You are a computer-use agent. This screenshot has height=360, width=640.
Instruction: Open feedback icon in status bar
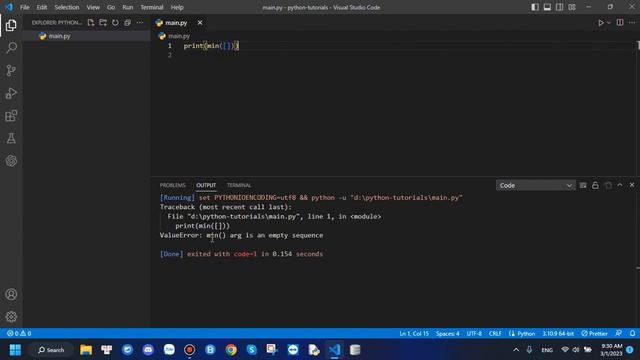pyautogui.click(x=619, y=333)
